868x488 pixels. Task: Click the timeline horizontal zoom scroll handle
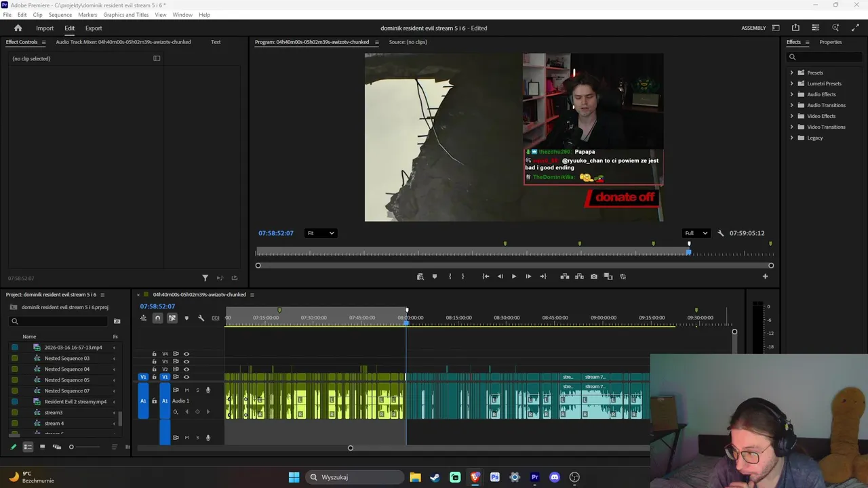click(351, 448)
